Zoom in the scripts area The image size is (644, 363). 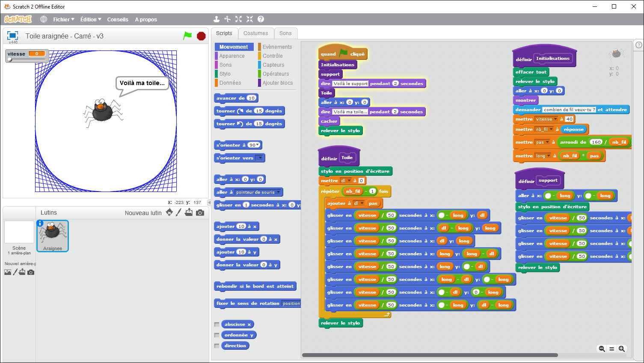pos(622,349)
